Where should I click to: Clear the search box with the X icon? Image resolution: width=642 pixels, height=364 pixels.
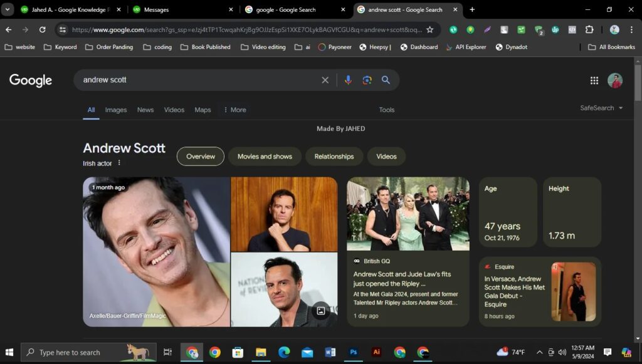tap(325, 80)
